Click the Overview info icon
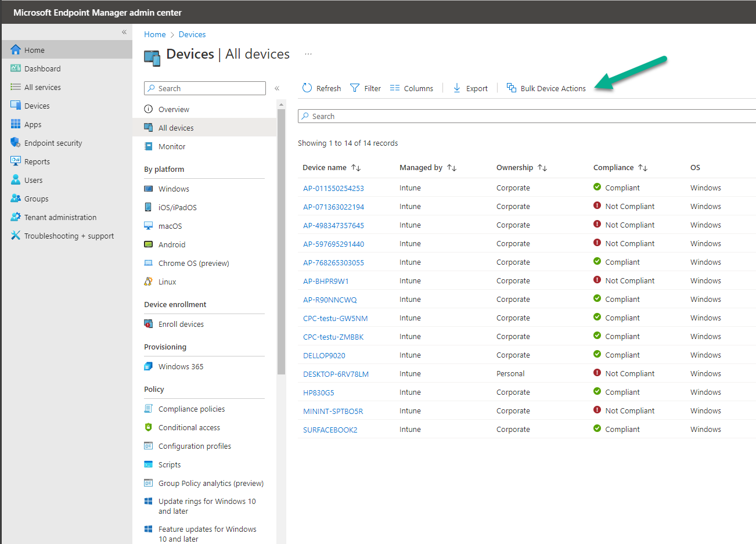The image size is (756, 544). click(149, 109)
